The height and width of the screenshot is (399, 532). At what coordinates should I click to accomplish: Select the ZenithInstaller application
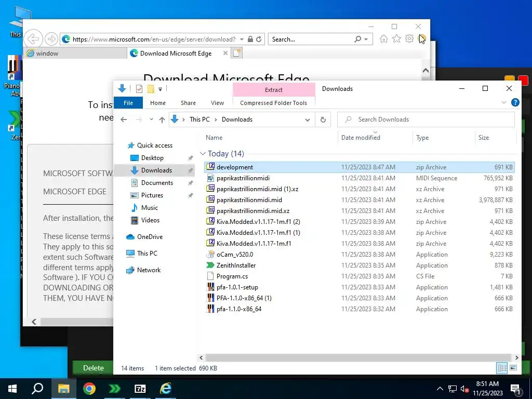click(x=360, y=265)
